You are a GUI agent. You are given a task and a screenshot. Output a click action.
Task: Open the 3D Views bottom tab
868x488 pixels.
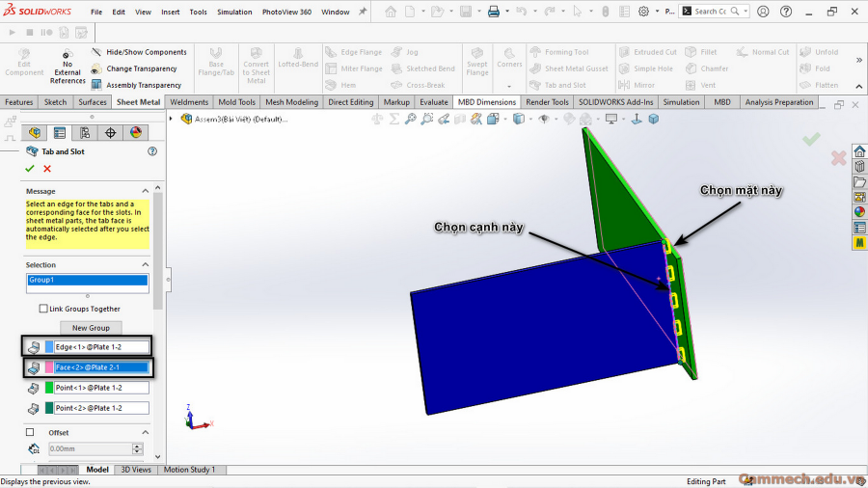point(136,469)
